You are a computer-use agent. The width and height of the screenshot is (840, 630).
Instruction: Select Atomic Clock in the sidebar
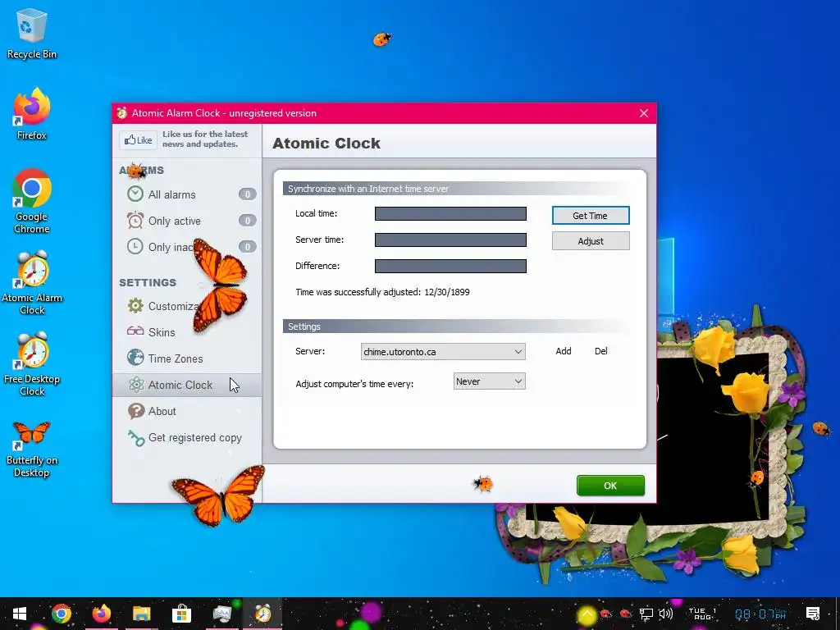[x=187, y=385]
